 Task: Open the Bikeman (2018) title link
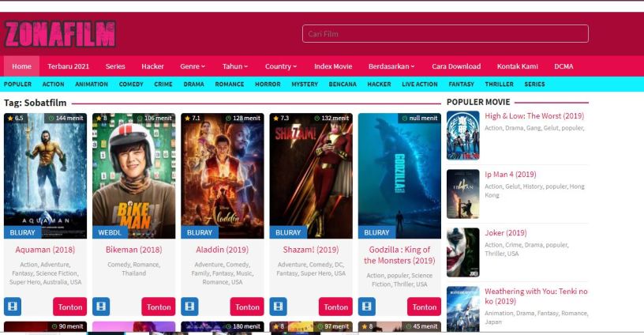tap(134, 250)
